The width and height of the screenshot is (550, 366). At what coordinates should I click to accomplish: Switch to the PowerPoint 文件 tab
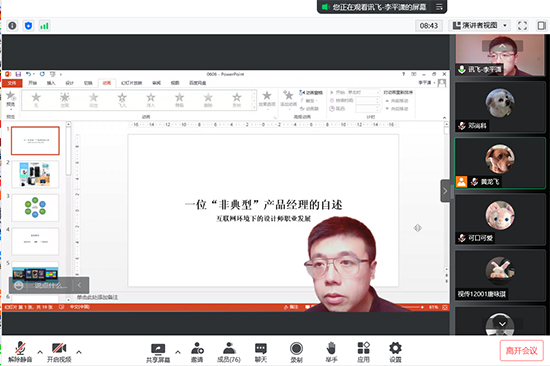[12, 83]
